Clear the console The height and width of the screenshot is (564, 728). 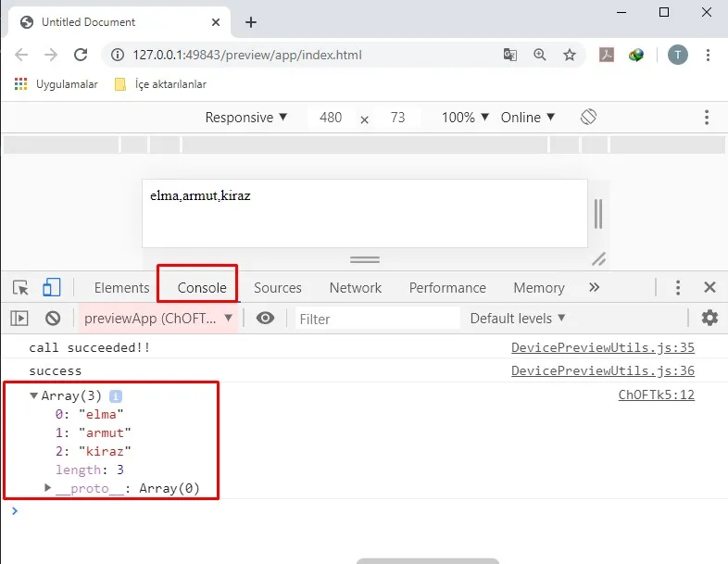click(x=53, y=318)
